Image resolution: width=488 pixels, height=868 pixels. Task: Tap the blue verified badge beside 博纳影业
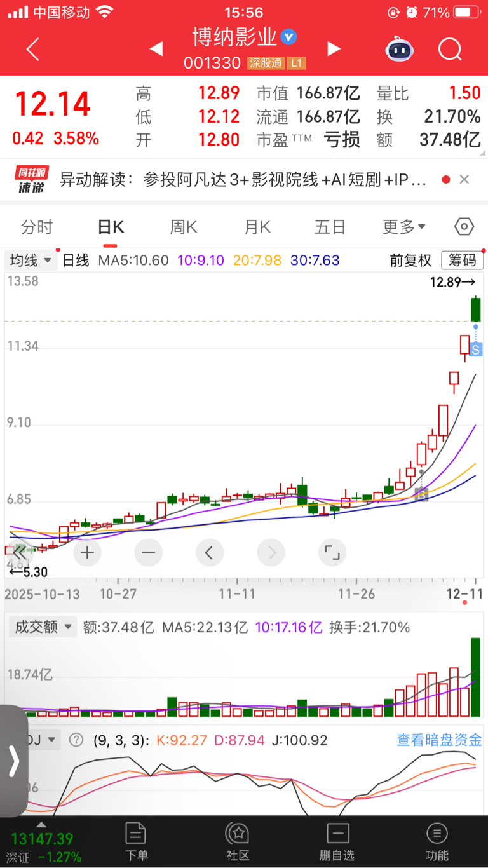click(288, 37)
